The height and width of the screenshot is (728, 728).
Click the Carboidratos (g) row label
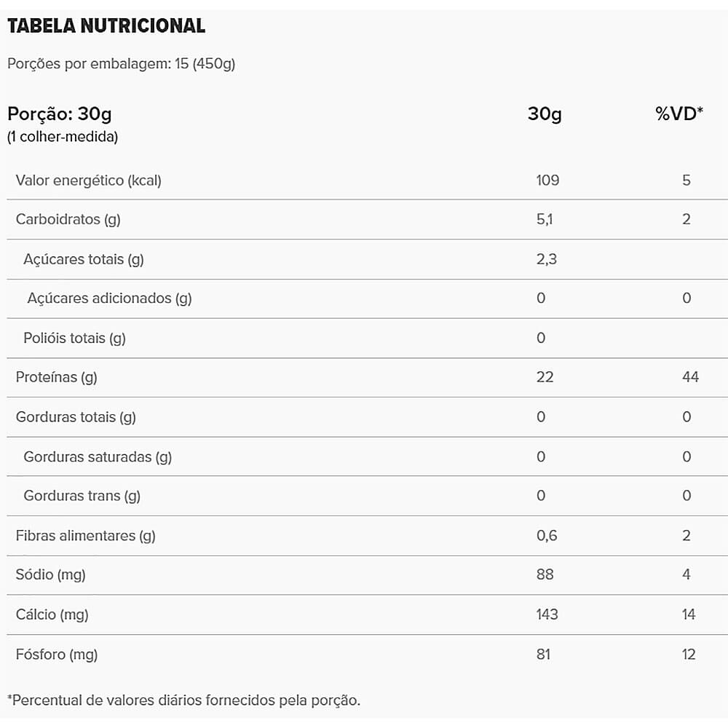tap(68, 219)
